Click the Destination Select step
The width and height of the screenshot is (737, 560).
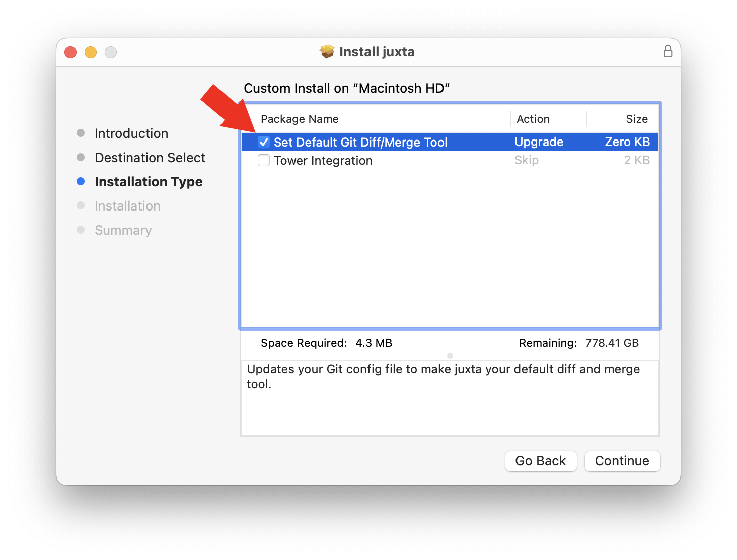[x=150, y=158]
